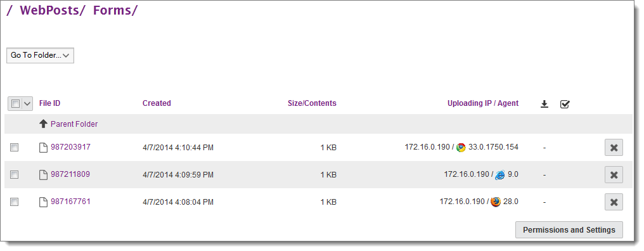This screenshot has height=251, width=644.
Task: Click the Firefox browser icon in last row
Action: pyautogui.click(x=496, y=202)
